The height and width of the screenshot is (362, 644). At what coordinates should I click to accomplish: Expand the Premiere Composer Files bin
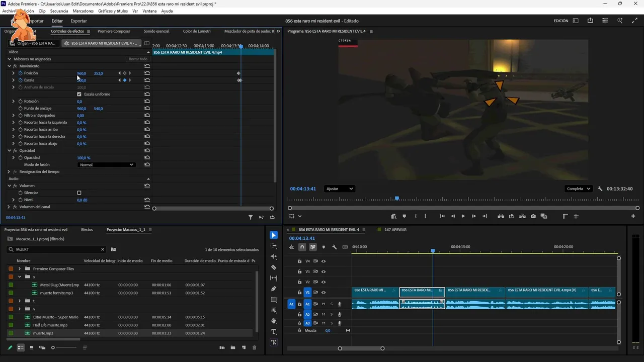click(x=20, y=268)
